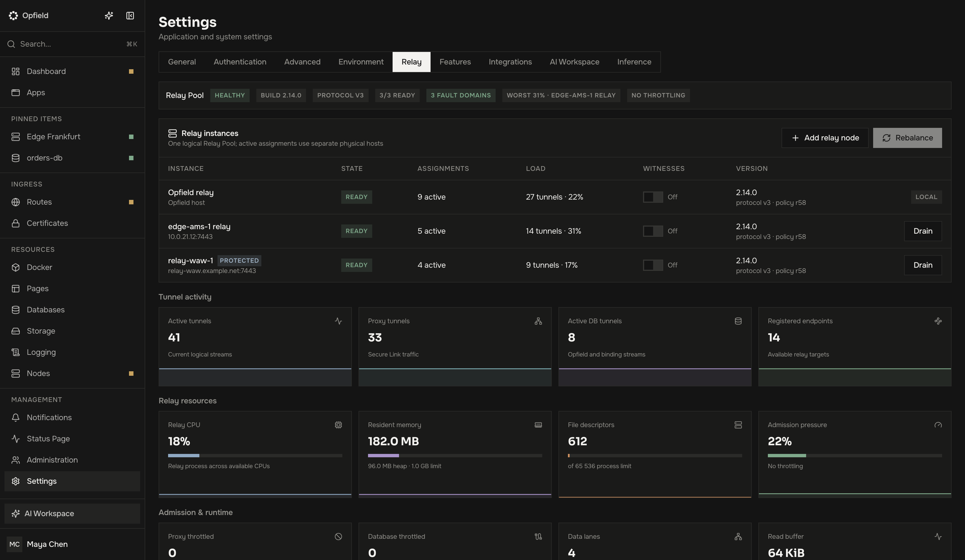Image resolution: width=965 pixels, height=560 pixels.
Task: Open the Features tab
Action: click(455, 62)
